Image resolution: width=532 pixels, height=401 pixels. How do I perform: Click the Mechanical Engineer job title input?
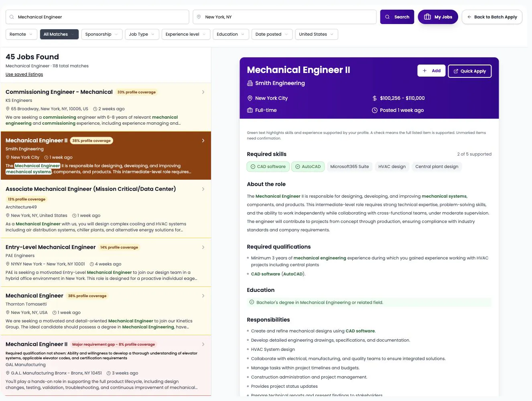[x=97, y=17]
